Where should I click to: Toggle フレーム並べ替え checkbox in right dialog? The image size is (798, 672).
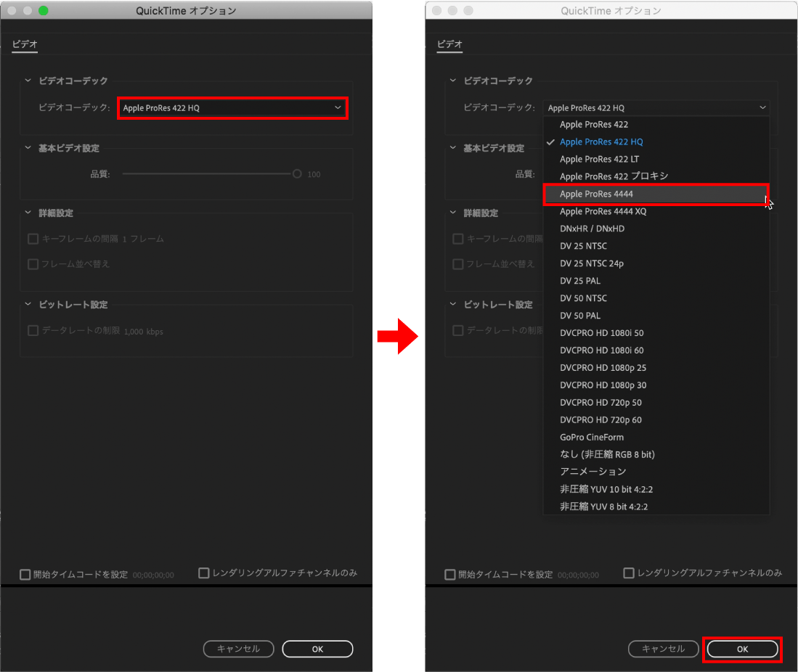click(458, 264)
